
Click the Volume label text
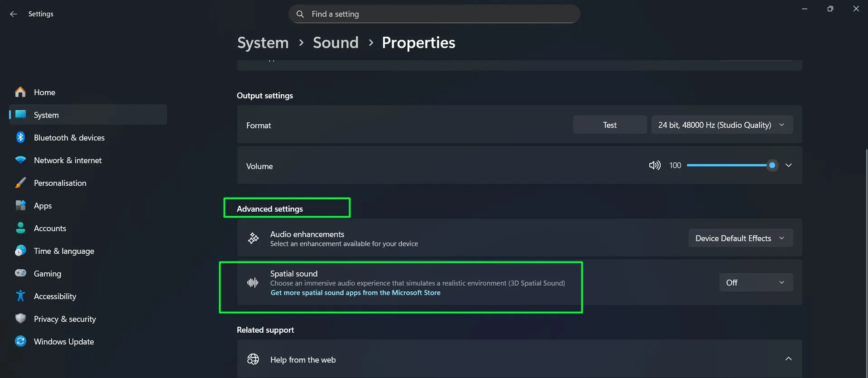(x=259, y=166)
